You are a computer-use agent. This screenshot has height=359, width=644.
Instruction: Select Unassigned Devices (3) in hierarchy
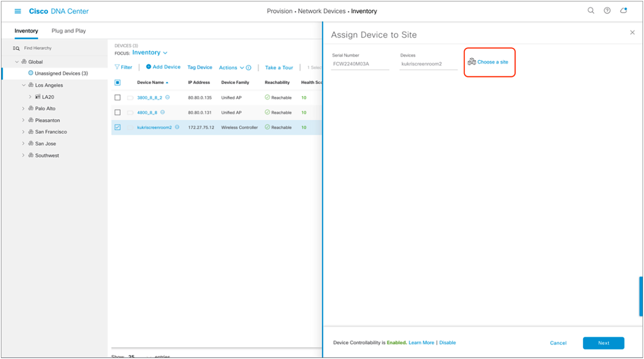[x=61, y=73]
